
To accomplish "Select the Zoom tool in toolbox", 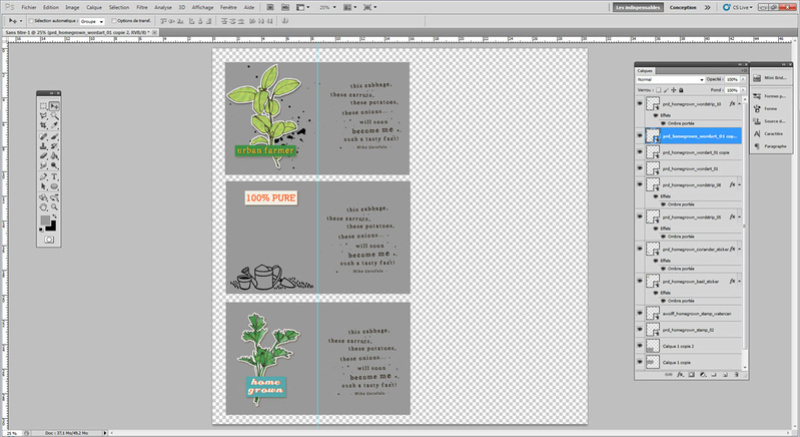I will click(x=54, y=208).
